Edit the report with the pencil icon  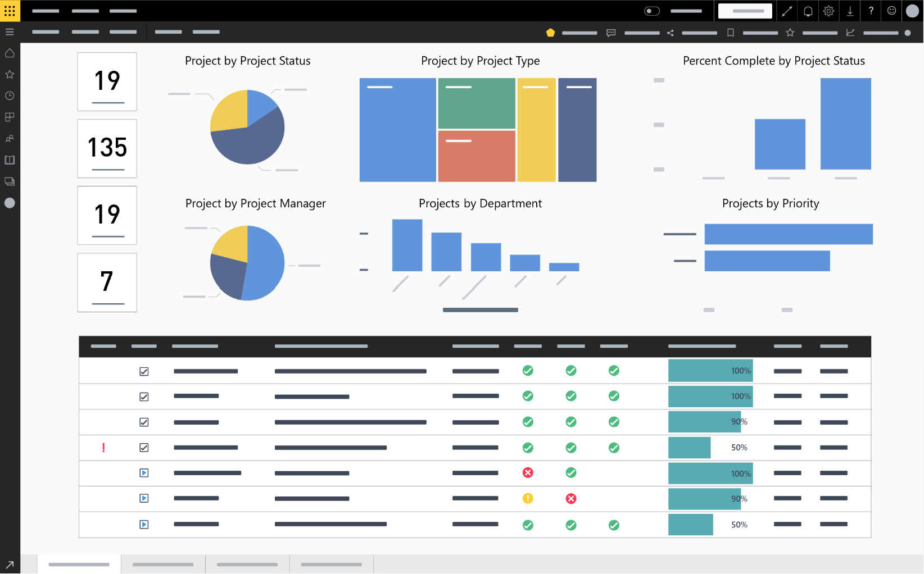(x=787, y=11)
